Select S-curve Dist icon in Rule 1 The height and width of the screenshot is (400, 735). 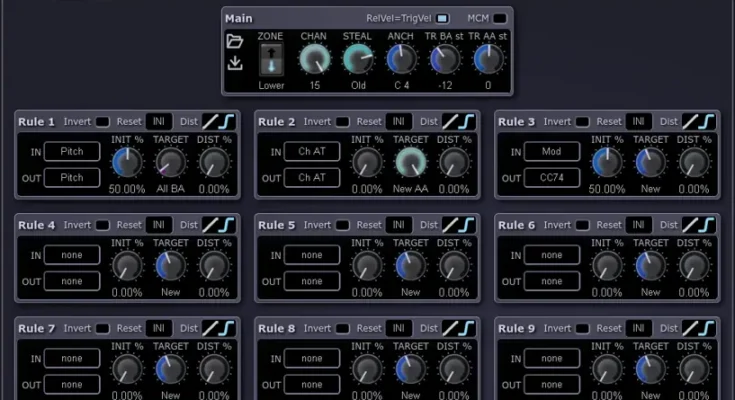[229, 122]
